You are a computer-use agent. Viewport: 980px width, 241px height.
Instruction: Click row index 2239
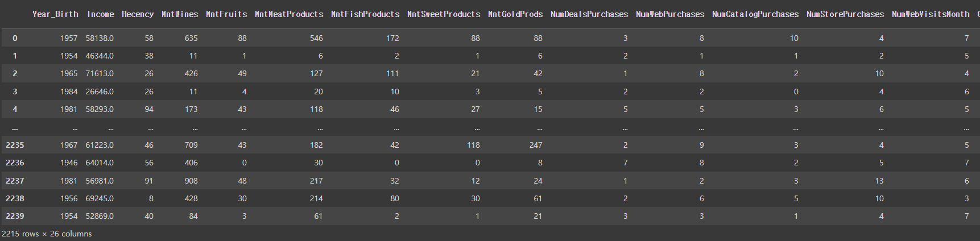pos(15,216)
